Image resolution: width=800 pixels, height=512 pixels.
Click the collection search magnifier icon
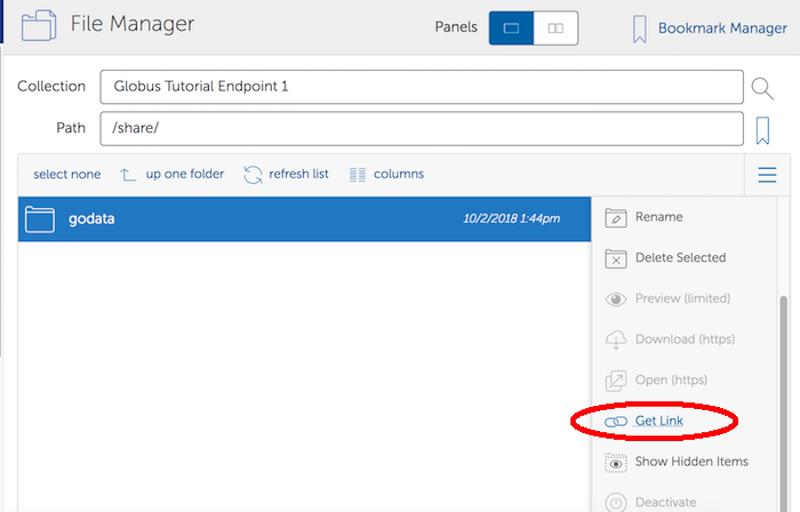[x=762, y=88]
